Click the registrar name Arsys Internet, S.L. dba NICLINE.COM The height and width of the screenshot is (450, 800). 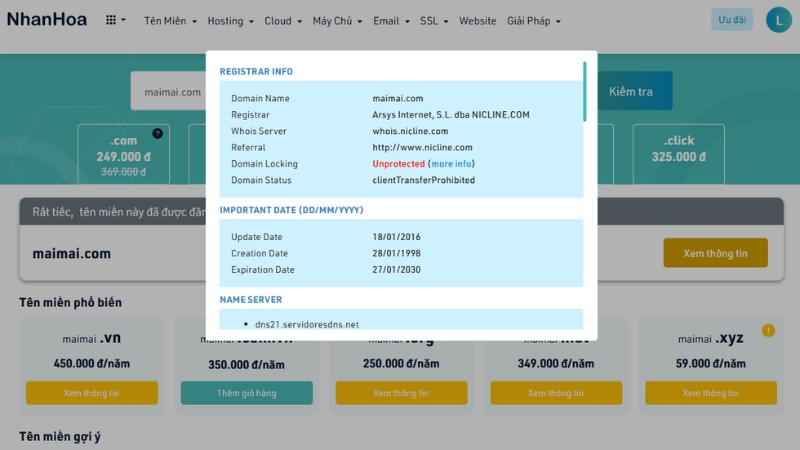click(451, 115)
